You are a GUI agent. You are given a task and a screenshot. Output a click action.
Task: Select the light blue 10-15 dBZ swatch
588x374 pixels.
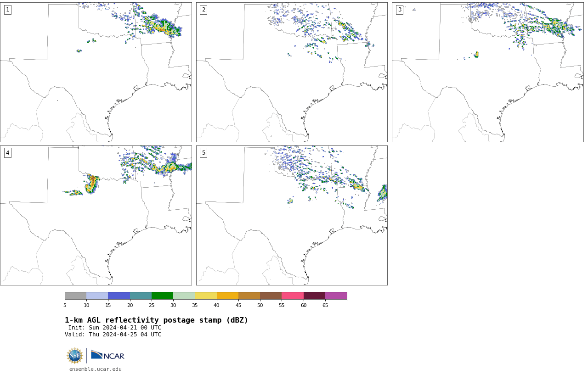tap(97, 296)
